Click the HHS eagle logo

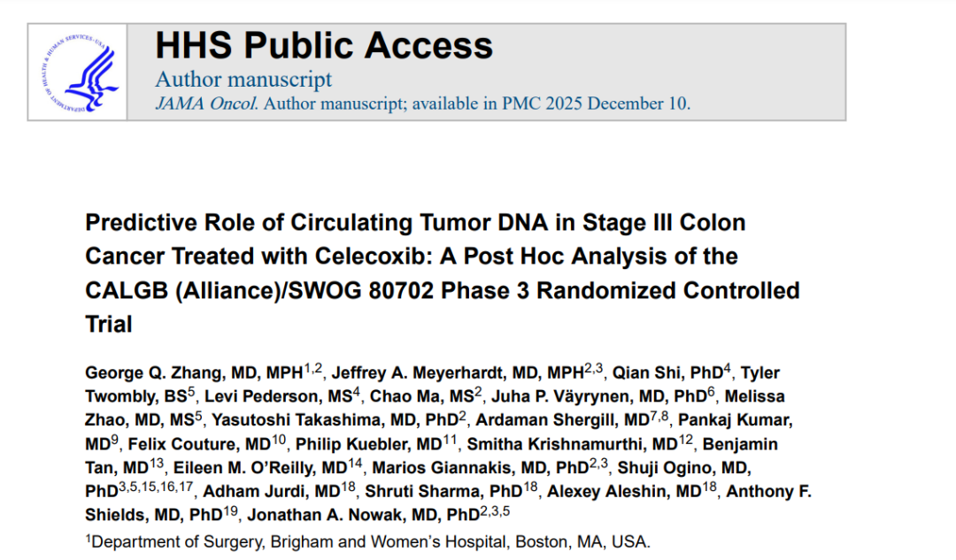coord(77,73)
